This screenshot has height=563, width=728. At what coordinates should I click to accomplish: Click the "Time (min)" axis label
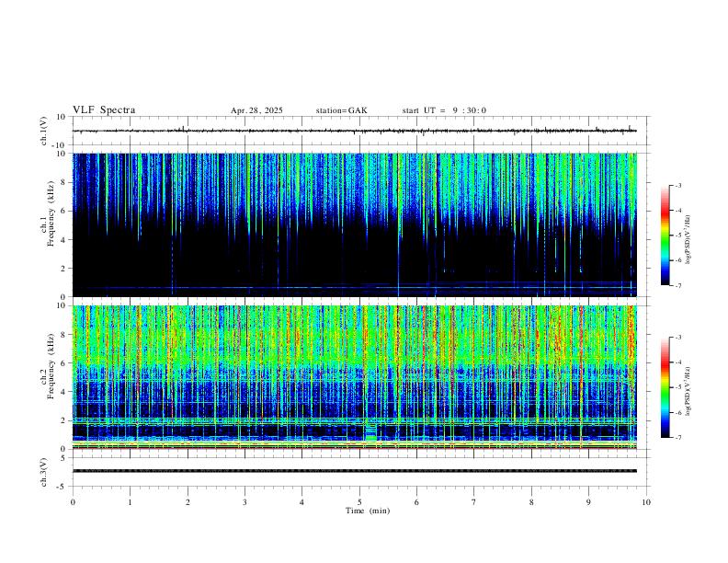coord(368,511)
